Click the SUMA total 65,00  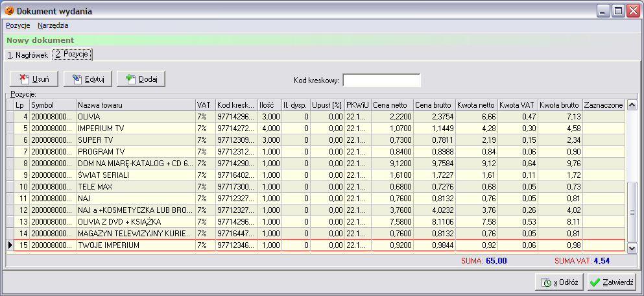coord(495,261)
